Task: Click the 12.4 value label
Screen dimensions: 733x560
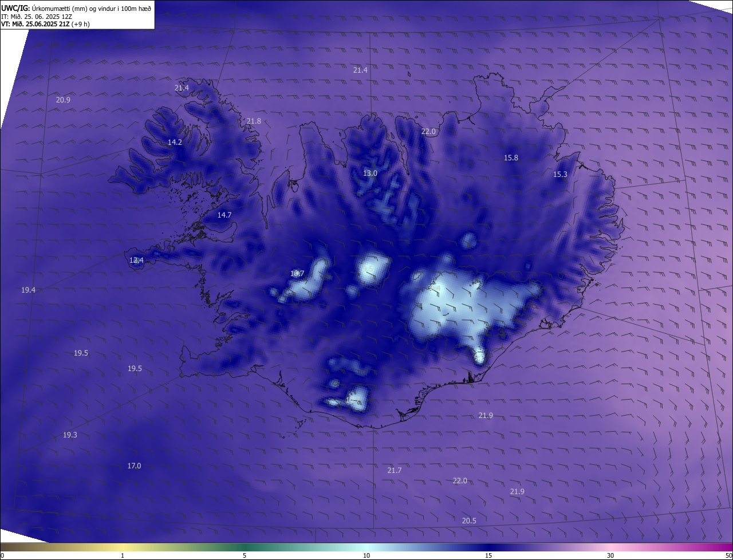Action: point(136,260)
